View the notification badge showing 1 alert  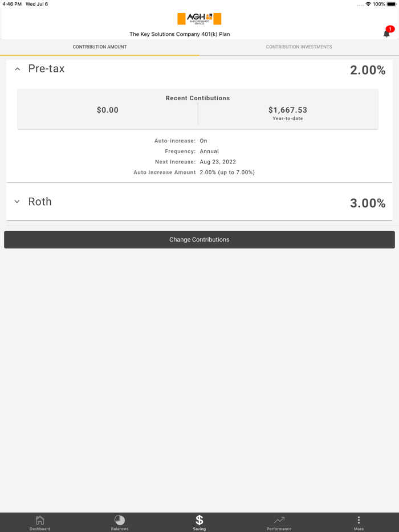pyautogui.click(x=389, y=28)
